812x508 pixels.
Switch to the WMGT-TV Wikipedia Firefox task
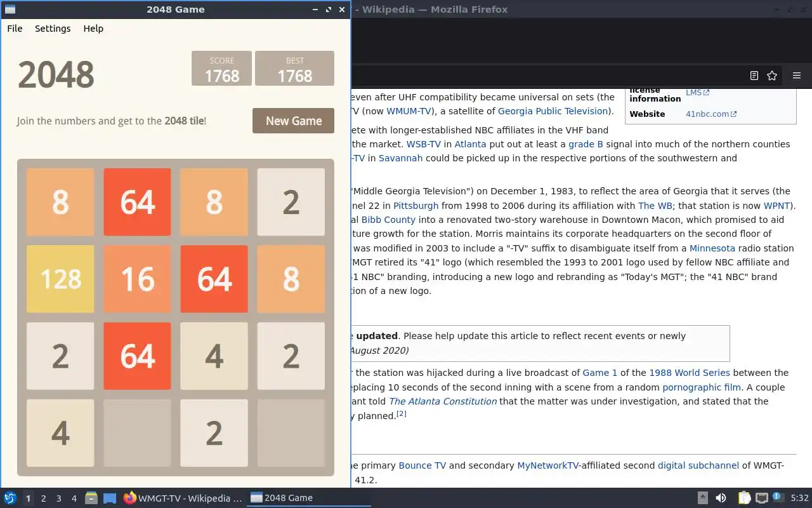(183, 498)
